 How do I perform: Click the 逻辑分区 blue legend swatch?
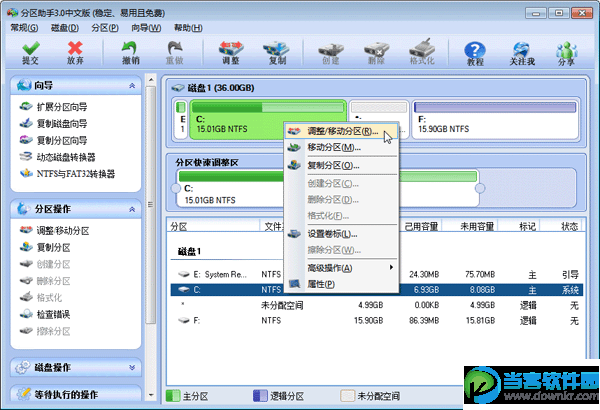(x=260, y=396)
